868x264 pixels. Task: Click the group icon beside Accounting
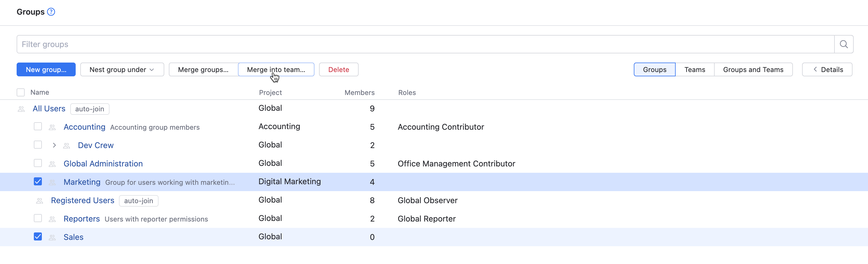pos(52,127)
